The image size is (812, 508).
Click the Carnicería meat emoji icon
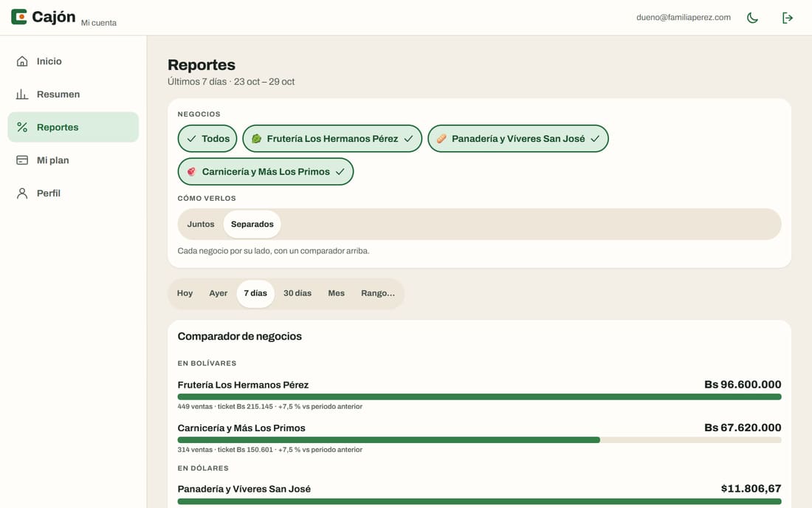coord(192,171)
